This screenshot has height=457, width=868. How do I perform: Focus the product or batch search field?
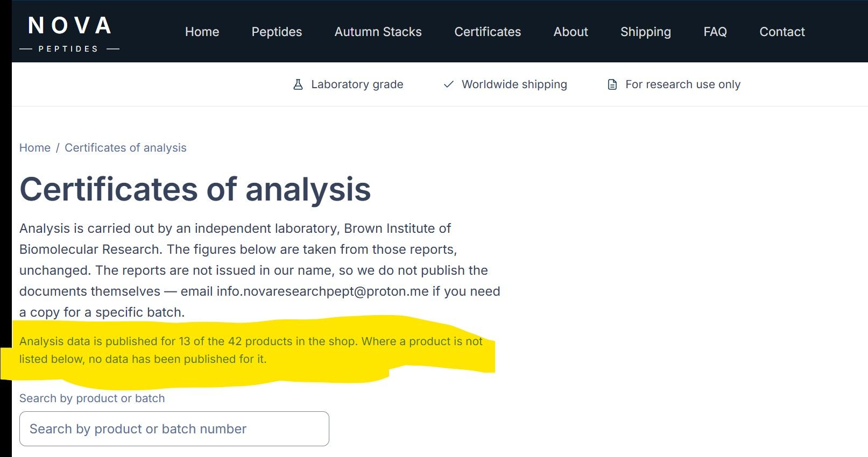pyautogui.click(x=174, y=429)
